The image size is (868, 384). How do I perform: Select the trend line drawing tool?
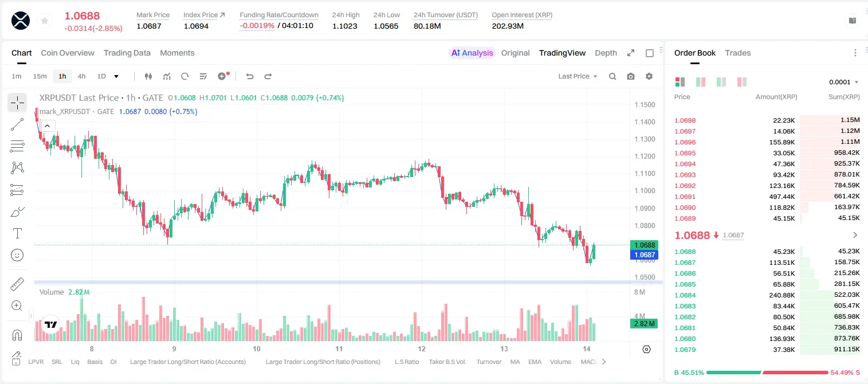click(17, 124)
